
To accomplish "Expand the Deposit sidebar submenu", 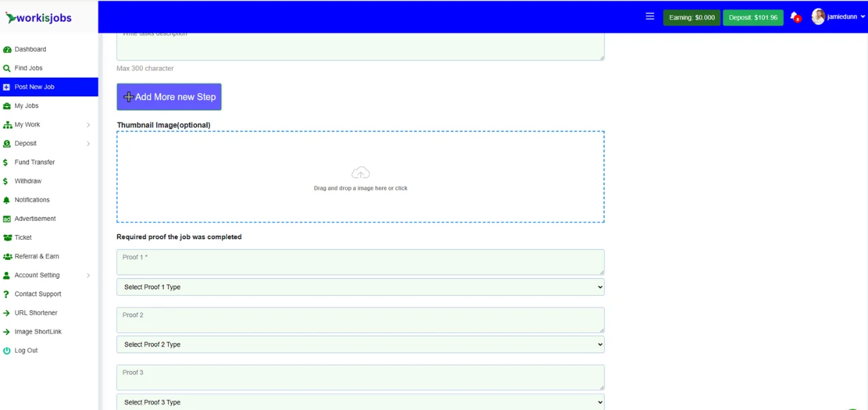I will pos(88,143).
